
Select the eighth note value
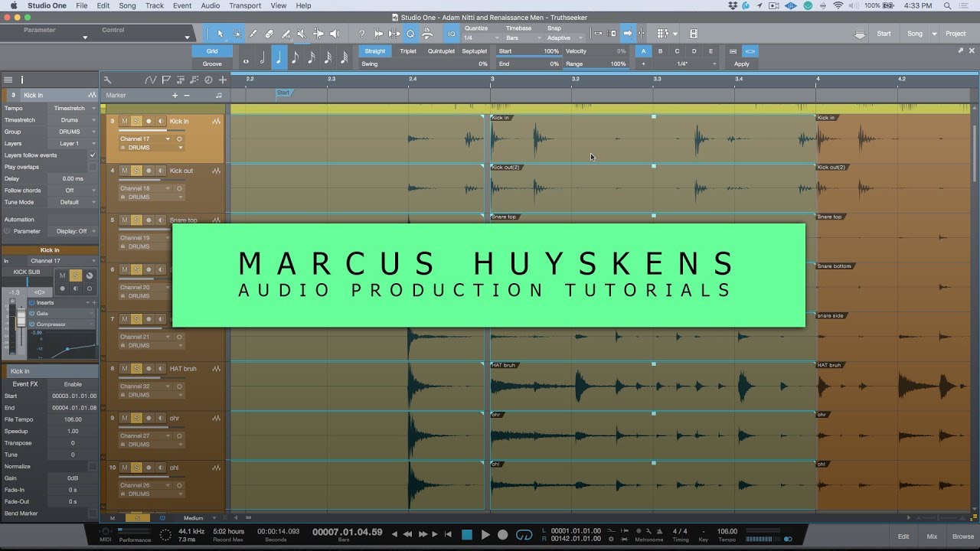coord(295,58)
